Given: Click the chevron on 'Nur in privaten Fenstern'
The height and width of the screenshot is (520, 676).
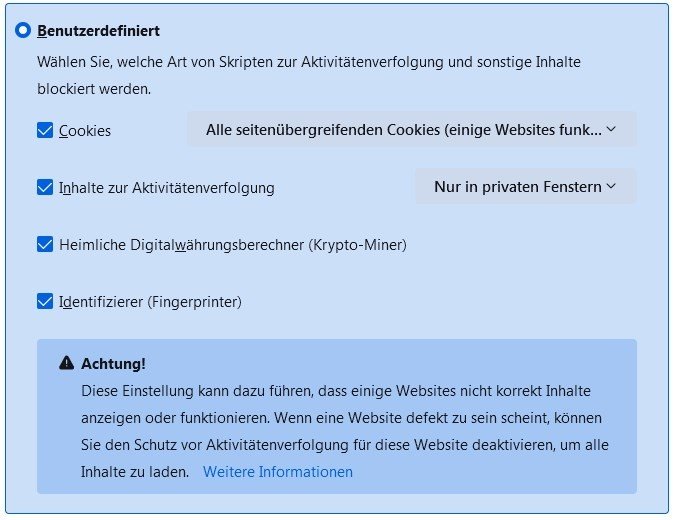Looking at the screenshot, I should tap(611, 186).
